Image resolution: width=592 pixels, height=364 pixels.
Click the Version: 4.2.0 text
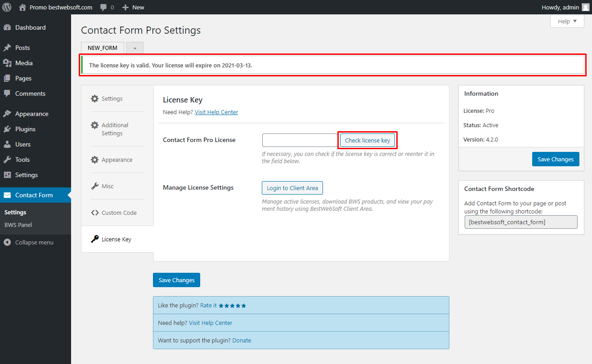[480, 139]
